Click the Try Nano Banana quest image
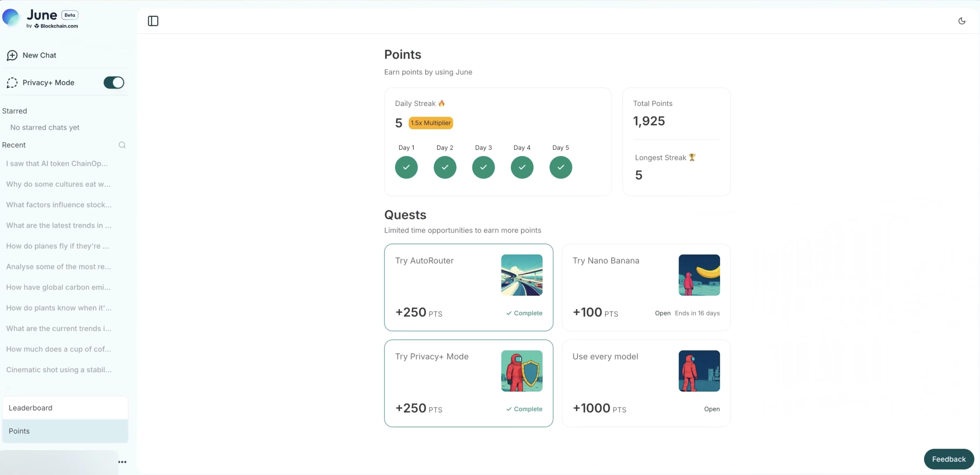The width and height of the screenshot is (980, 475). pos(699,275)
